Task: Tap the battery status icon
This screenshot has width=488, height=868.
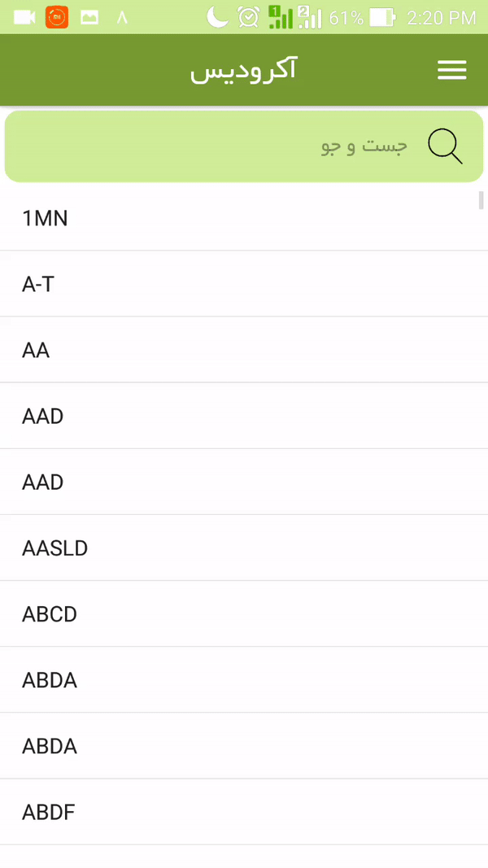Action: [382, 17]
